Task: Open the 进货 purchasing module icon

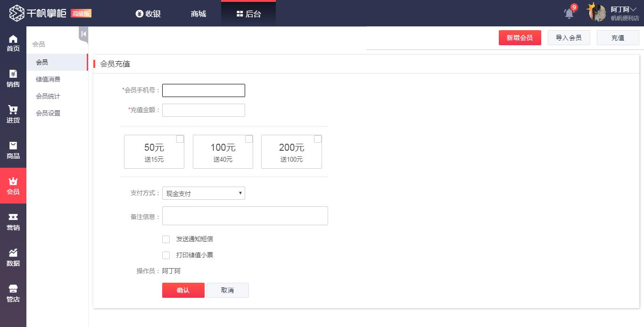Action: (13, 114)
